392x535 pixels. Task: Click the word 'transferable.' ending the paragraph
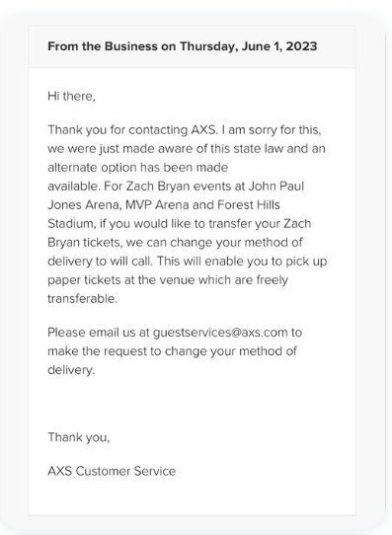coord(83,299)
